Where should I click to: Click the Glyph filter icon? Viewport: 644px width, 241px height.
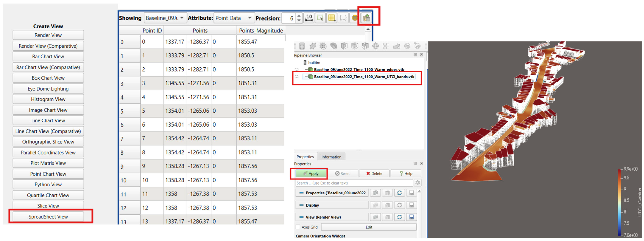(x=375, y=46)
